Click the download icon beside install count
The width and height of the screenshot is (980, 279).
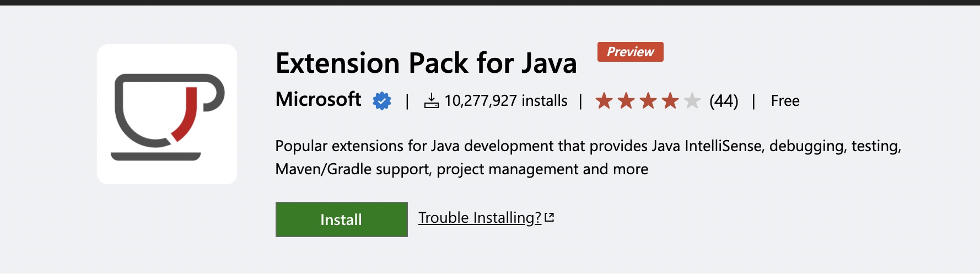click(x=431, y=101)
